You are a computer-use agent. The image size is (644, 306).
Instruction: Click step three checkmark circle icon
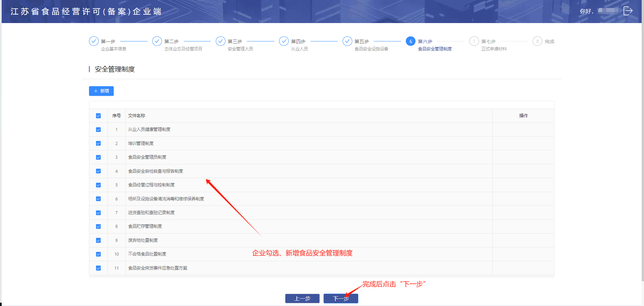coord(220,41)
